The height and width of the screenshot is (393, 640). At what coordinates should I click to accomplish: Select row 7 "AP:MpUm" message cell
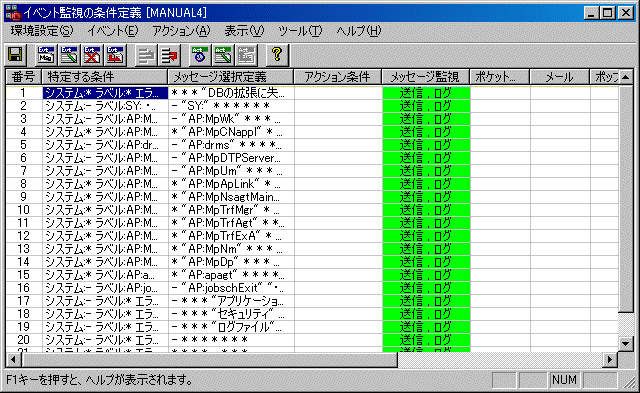tap(231, 171)
